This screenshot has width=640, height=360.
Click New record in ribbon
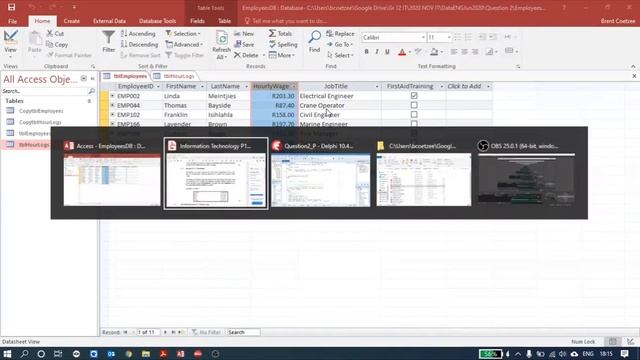tap(244, 33)
